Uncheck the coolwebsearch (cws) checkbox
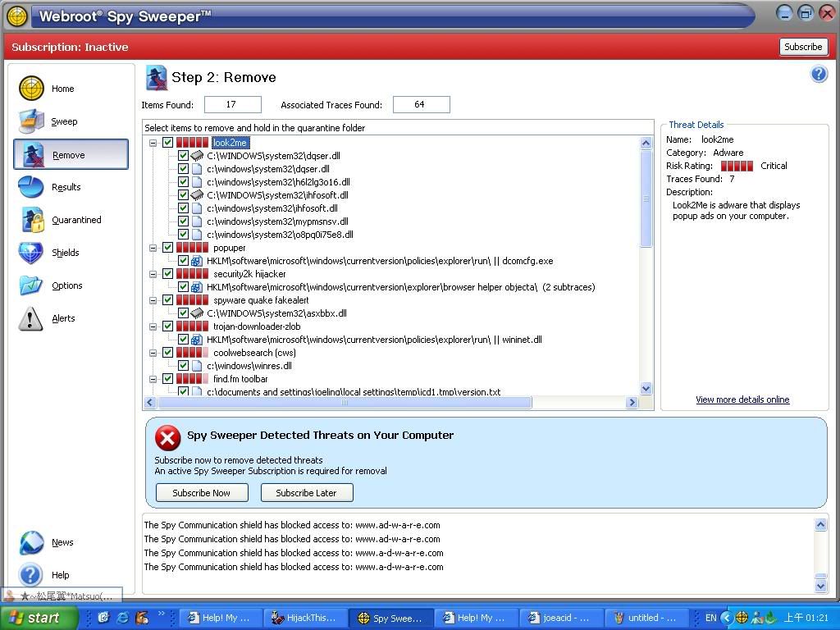 coord(168,353)
